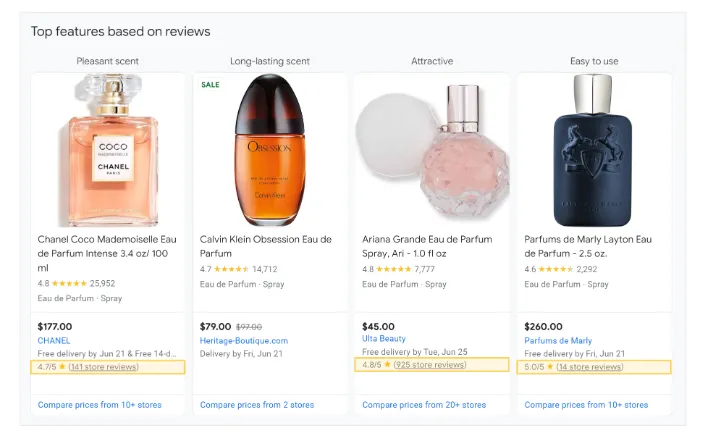Compare prices from 2 stores

point(257,405)
